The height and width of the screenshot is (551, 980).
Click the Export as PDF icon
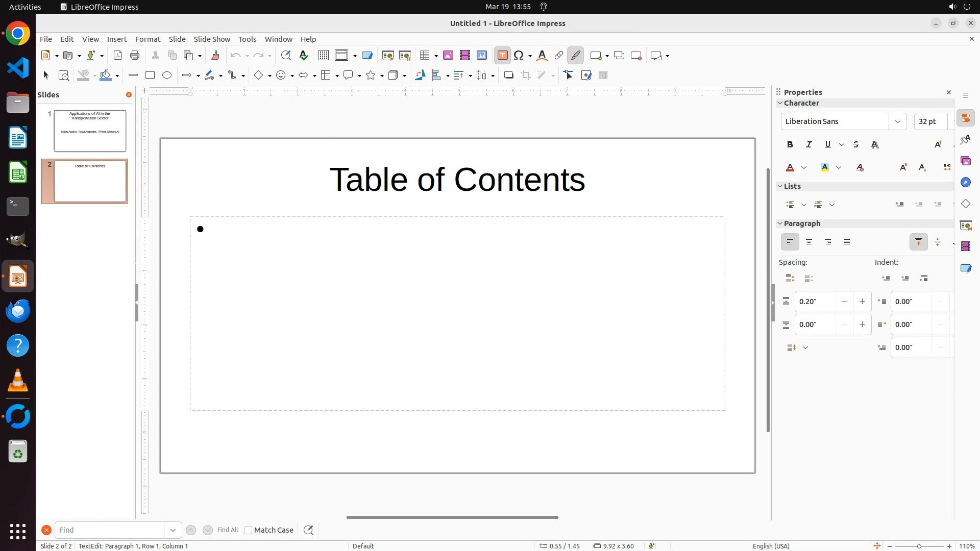[118, 56]
